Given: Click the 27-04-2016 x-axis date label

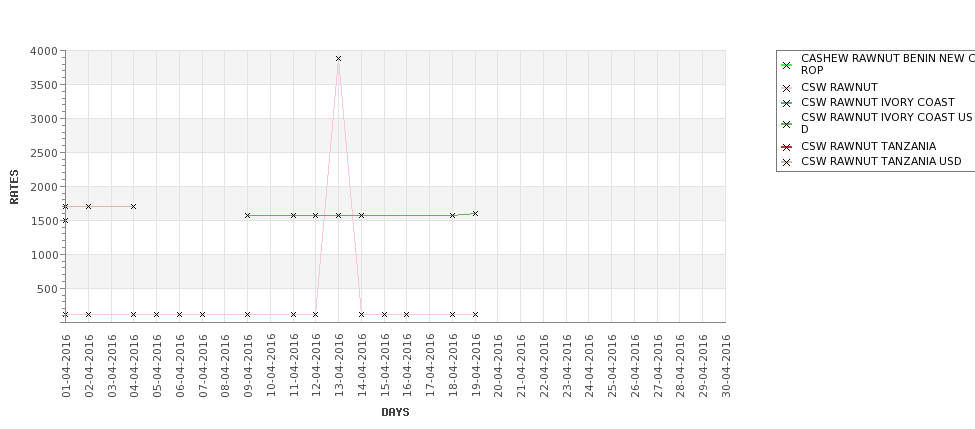Looking at the screenshot, I should point(658,366).
